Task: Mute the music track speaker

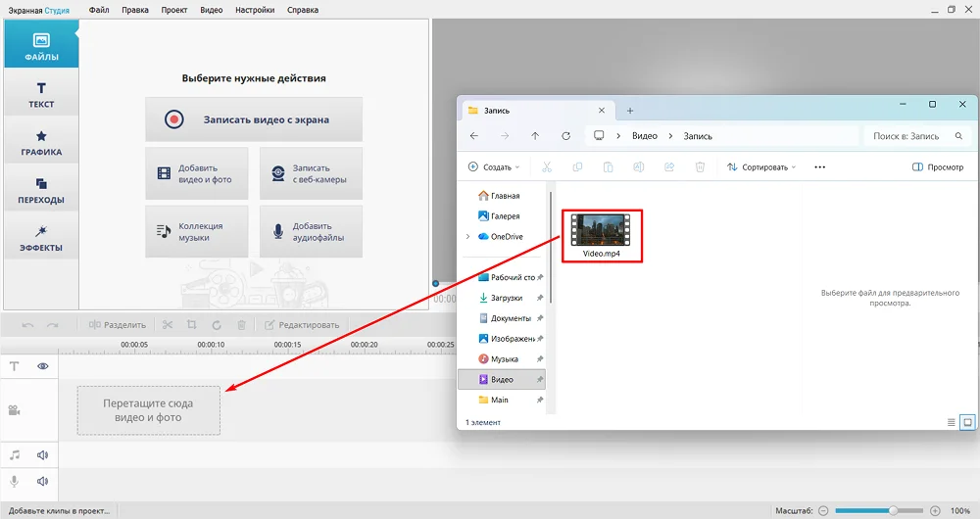Action: [x=42, y=455]
